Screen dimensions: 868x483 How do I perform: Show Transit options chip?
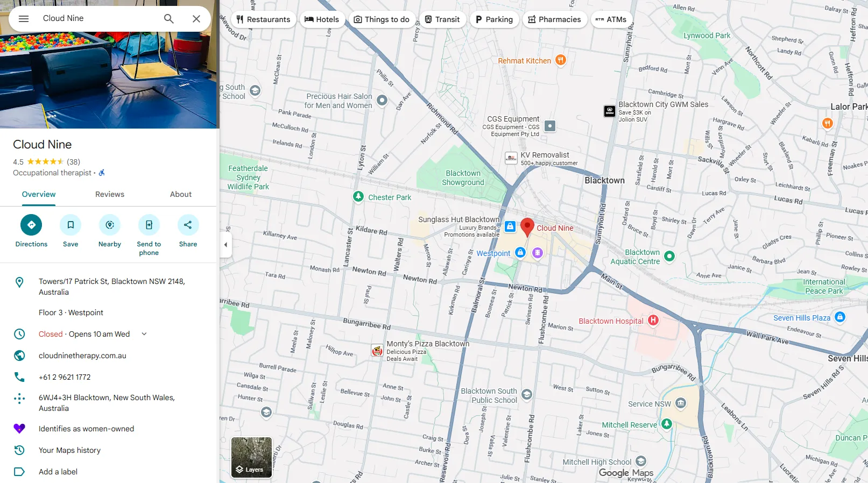(x=442, y=19)
